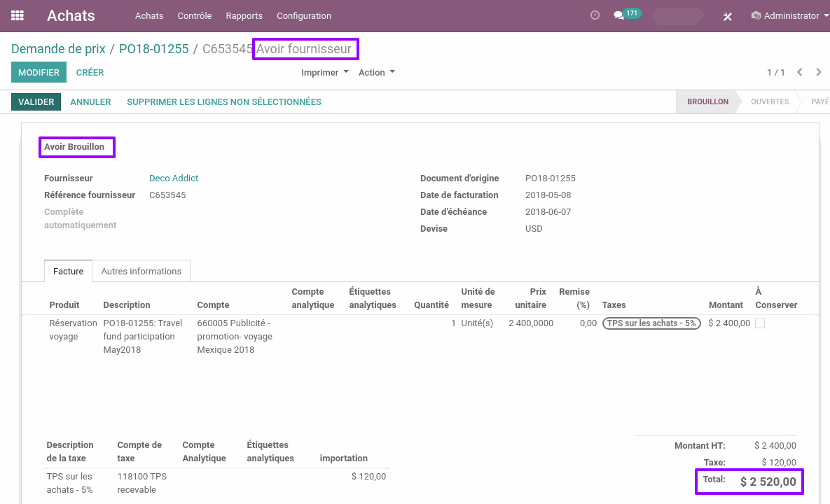The height and width of the screenshot is (504, 830).
Task: Select the OUVERTES status stage
Action: click(770, 102)
